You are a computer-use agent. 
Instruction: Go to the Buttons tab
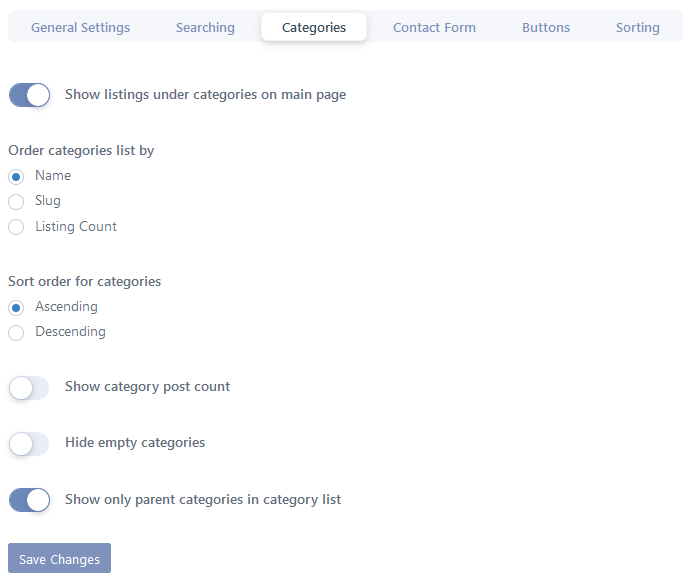[546, 27]
